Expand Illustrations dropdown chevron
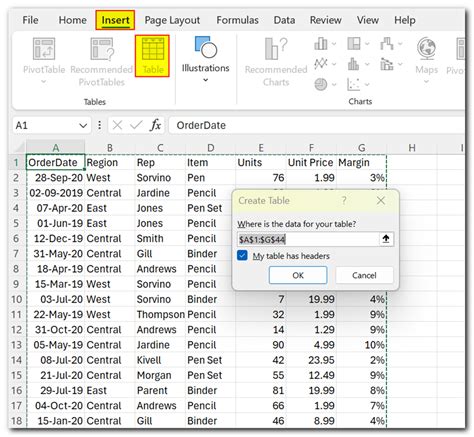 [x=205, y=80]
